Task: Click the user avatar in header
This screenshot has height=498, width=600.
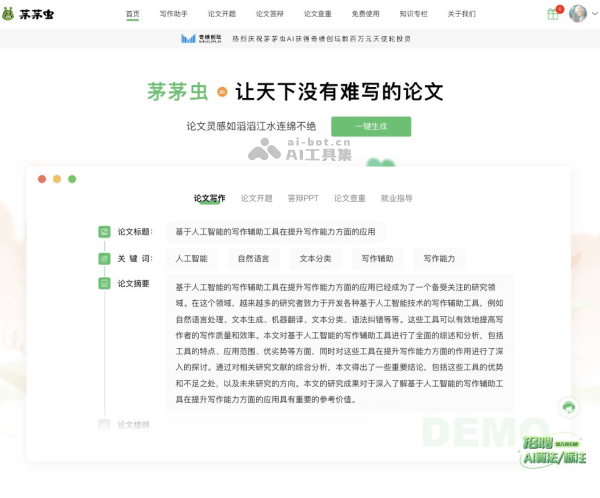Action: pos(577,14)
